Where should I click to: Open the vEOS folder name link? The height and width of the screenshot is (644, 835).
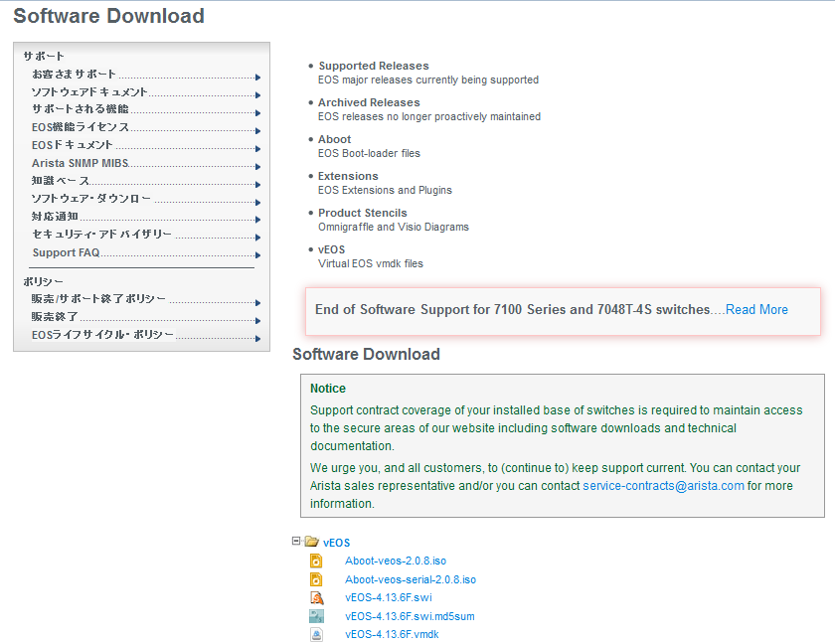[337, 544]
